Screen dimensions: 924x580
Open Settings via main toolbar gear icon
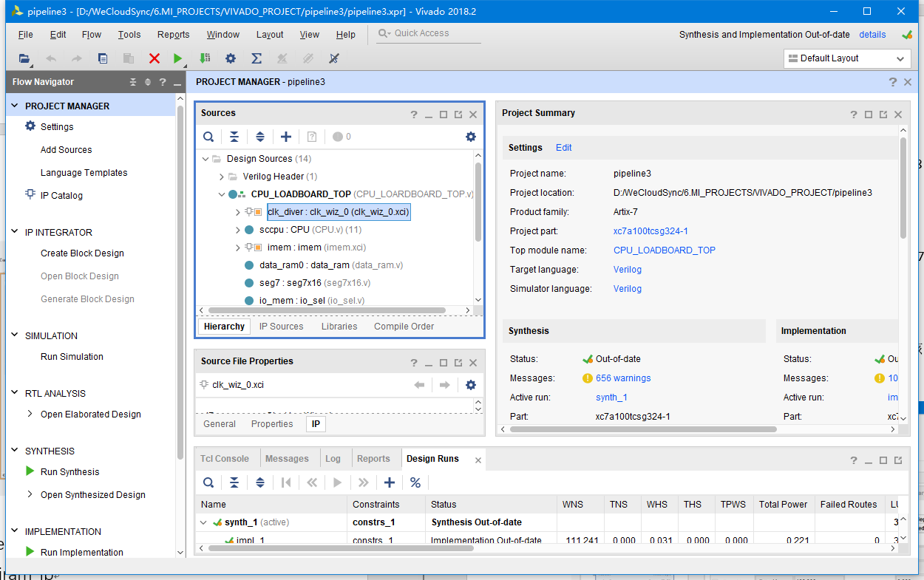click(231, 58)
